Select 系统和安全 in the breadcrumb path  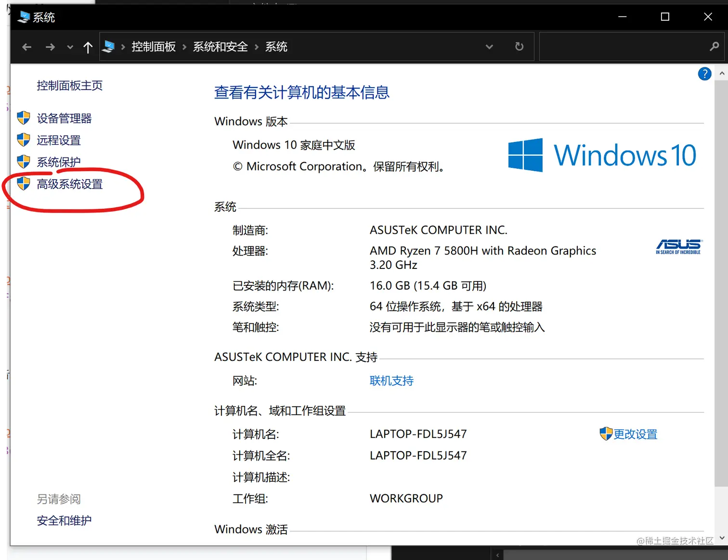pos(221,47)
